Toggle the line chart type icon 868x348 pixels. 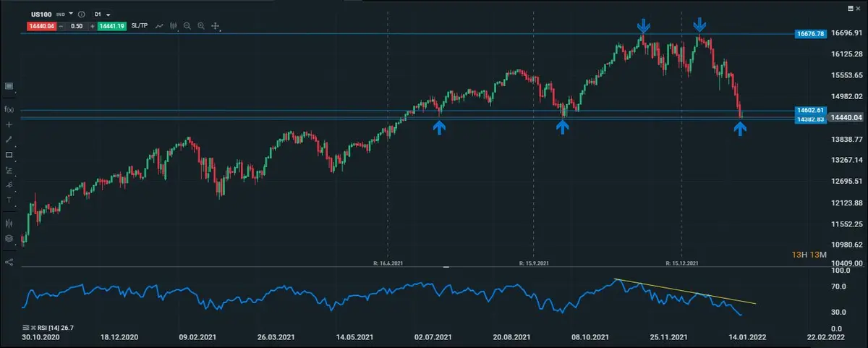pos(158,26)
